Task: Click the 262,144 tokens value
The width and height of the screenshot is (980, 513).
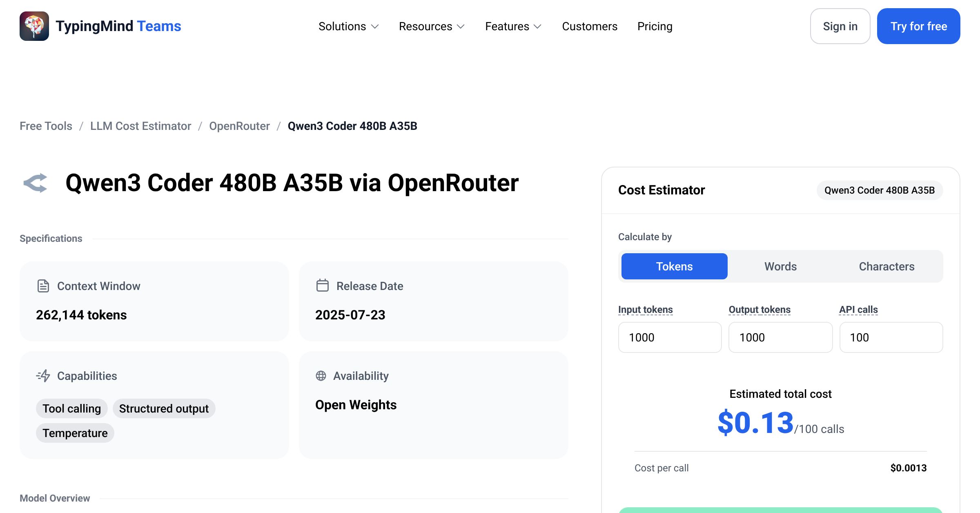Action: point(81,315)
